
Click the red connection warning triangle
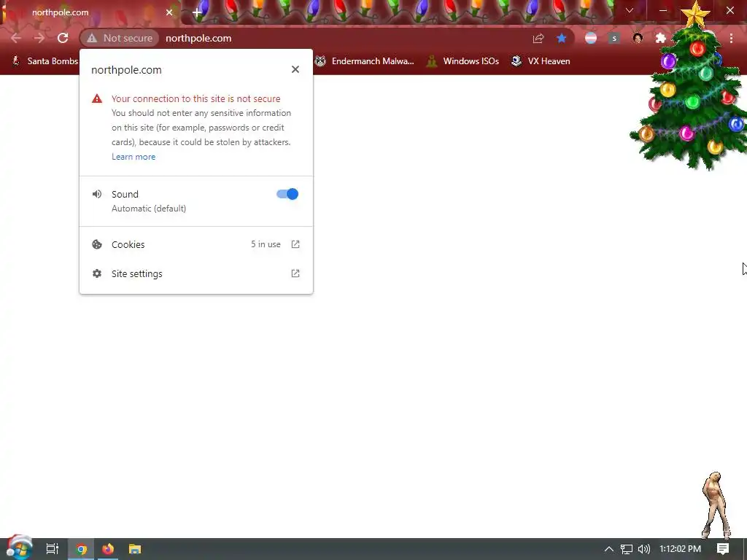[x=97, y=98]
